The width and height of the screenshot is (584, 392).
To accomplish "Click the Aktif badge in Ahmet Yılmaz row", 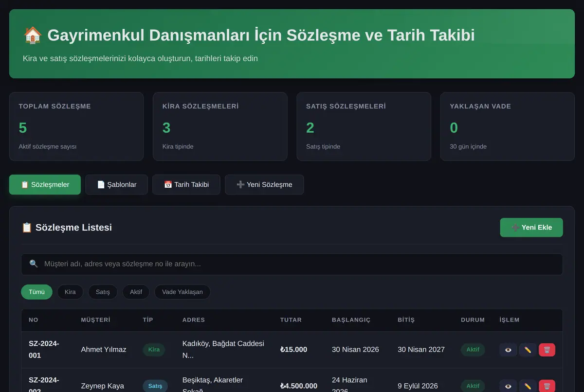I will click(x=473, y=350).
